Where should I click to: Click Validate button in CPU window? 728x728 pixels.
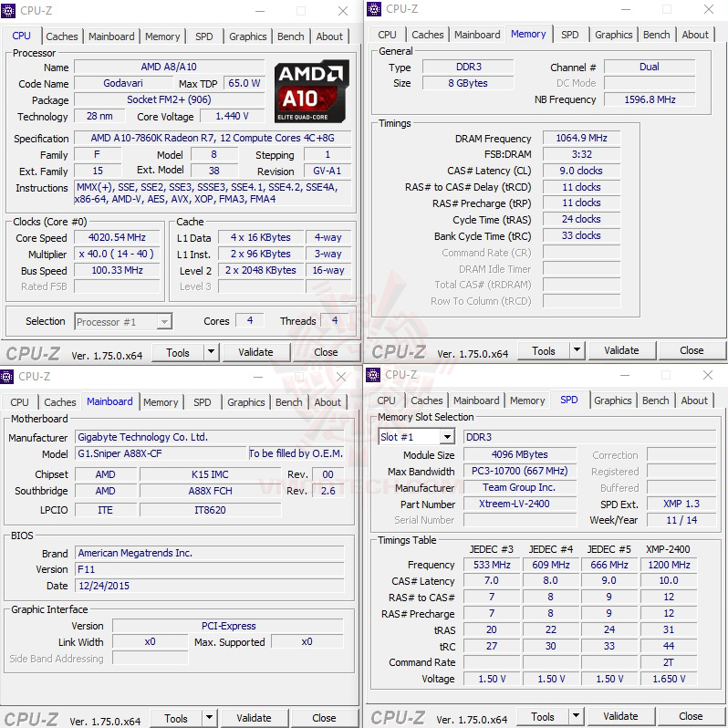click(x=255, y=352)
